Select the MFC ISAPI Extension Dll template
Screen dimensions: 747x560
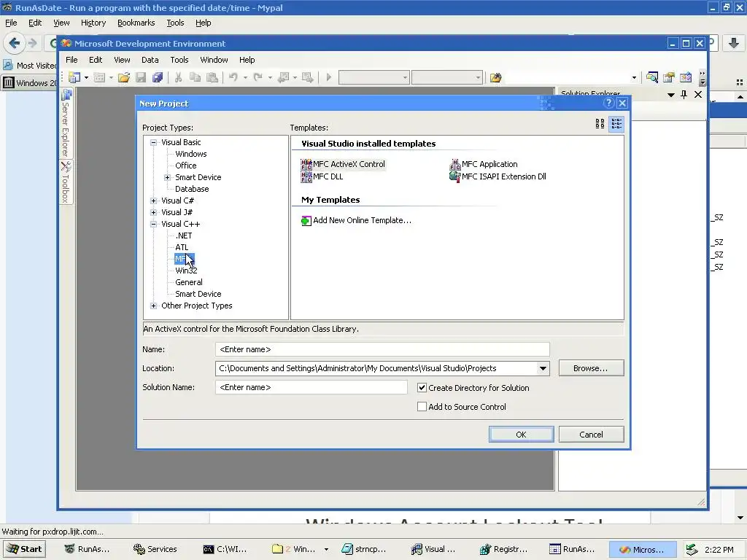pyautogui.click(x=498, y=176)
